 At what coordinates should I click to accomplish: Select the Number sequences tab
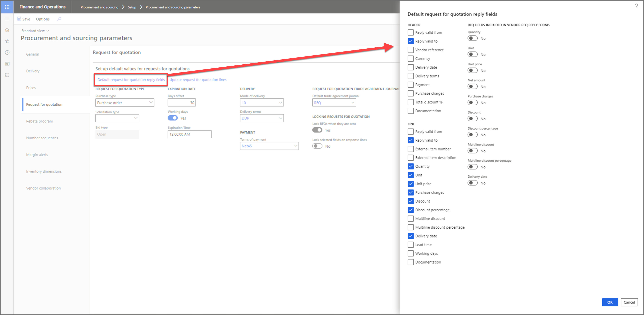click(42, 138)
